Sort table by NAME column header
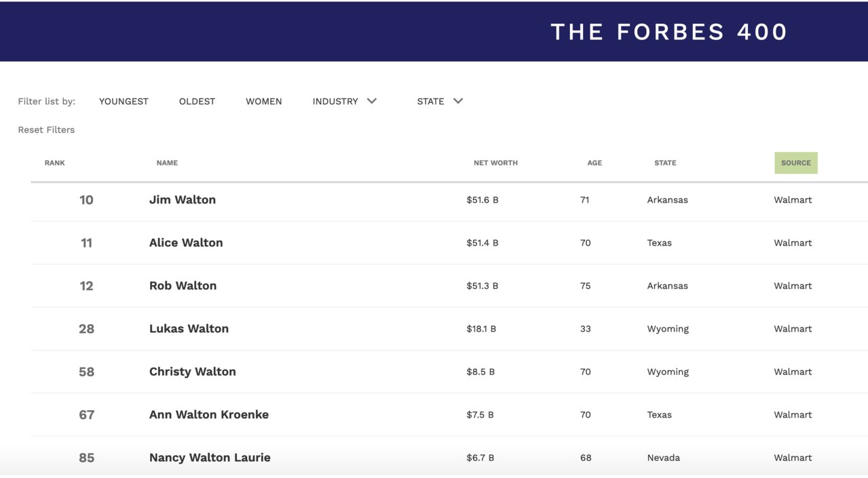 coord(167,163)
